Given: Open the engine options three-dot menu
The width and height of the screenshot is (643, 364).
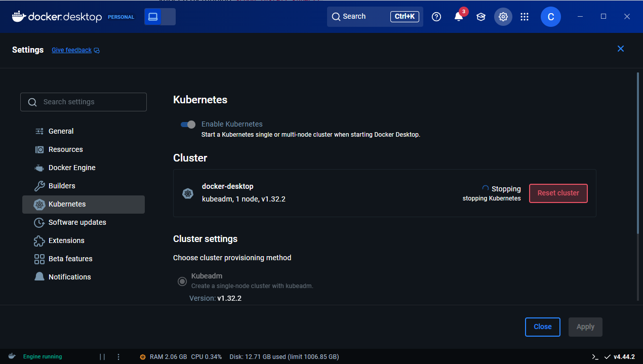Looking at the screenshot, I should click(x=118, y=356).
